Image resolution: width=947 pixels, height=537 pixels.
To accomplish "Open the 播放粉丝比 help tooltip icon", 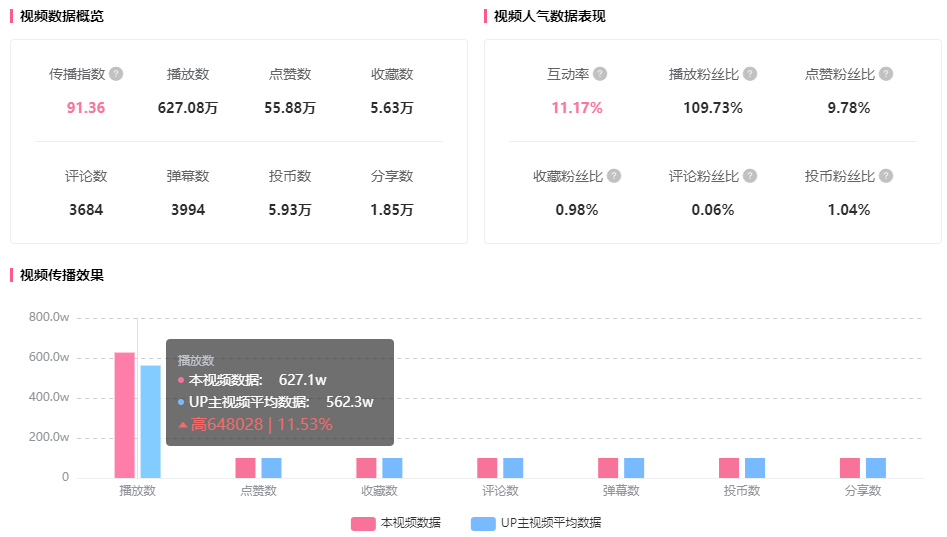I will tap(750, 74).
